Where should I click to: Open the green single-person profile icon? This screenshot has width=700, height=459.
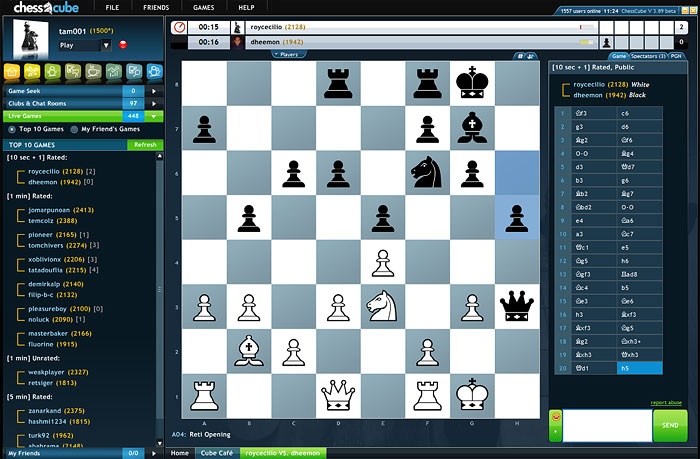click(53, 72)
